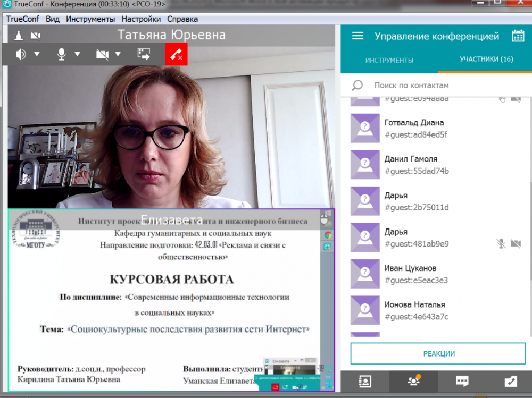Open the address book at panel bottom
Viewport: 532px width, 398px height.
365,382
